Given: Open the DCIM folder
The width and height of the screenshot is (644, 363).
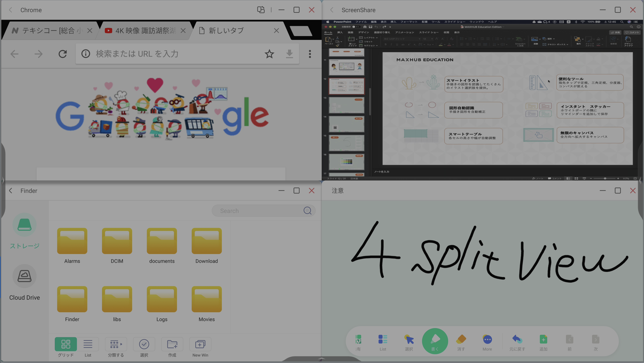Looking at the screenshot, I should click(117, 246).
